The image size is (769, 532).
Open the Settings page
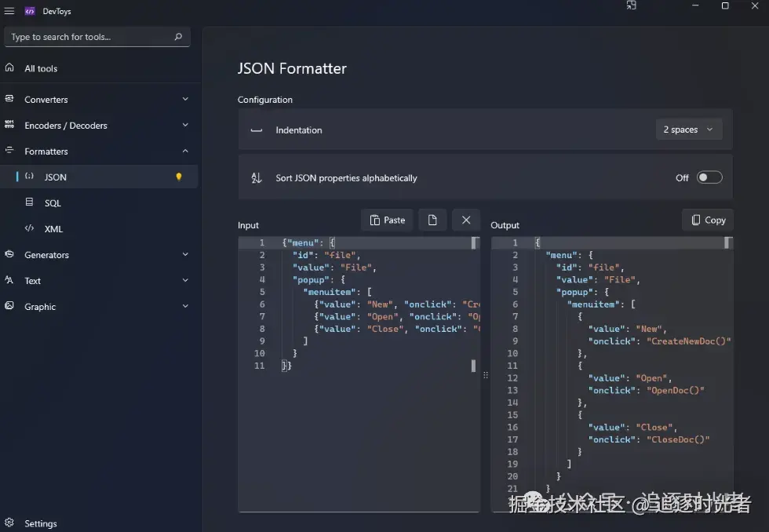point(99,523)
